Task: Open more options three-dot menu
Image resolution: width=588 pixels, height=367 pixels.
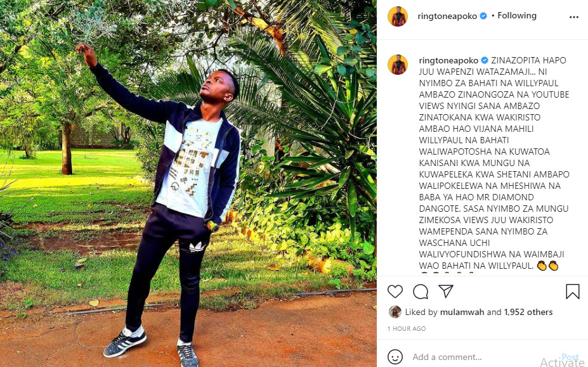Action: click(574, 17)
